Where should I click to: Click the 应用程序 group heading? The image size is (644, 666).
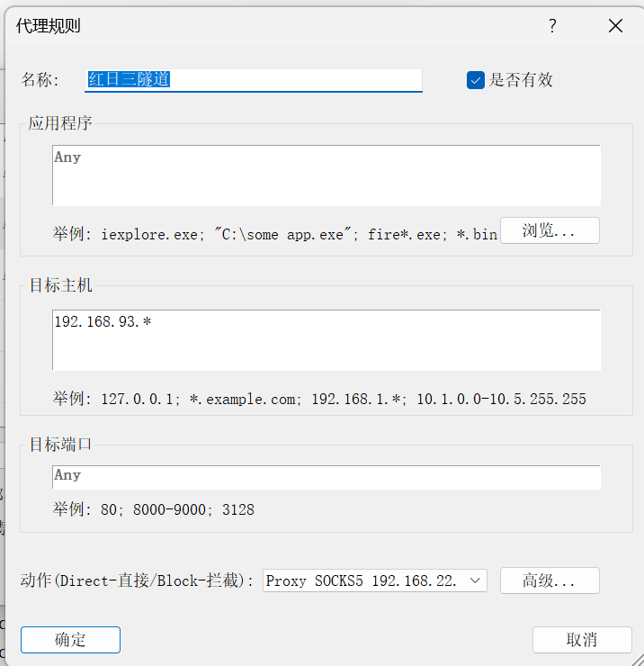click(60, 123)
